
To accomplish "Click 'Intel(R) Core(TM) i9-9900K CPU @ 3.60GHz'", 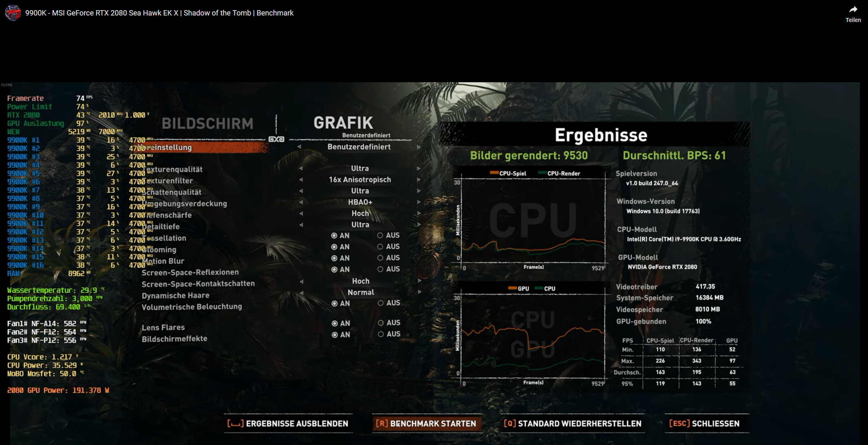I will [x=684, y=239].
